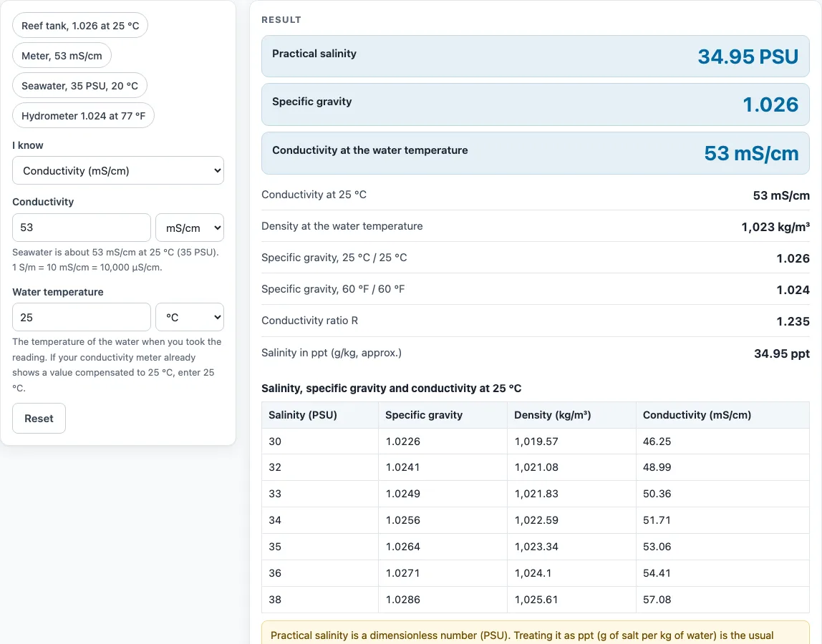This screenshot has width=822, height=644.
Task: Click the 53 mS/cm headline conductivity result
Action: pos(751,154)
